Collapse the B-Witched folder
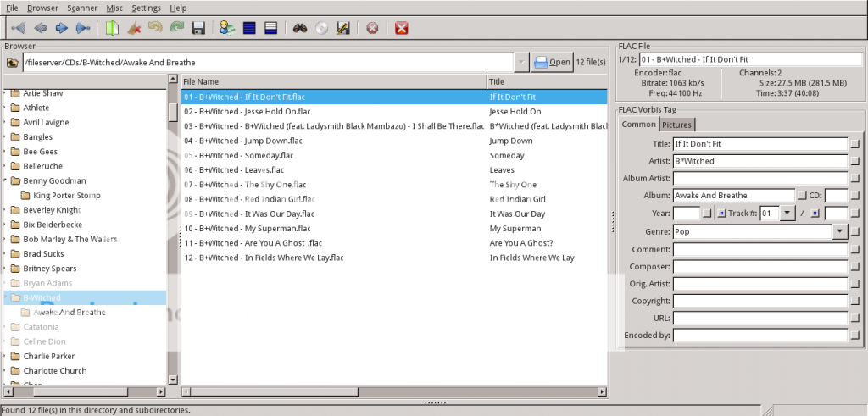Screen dimensions: 868x416 click(x=6, y=297)
